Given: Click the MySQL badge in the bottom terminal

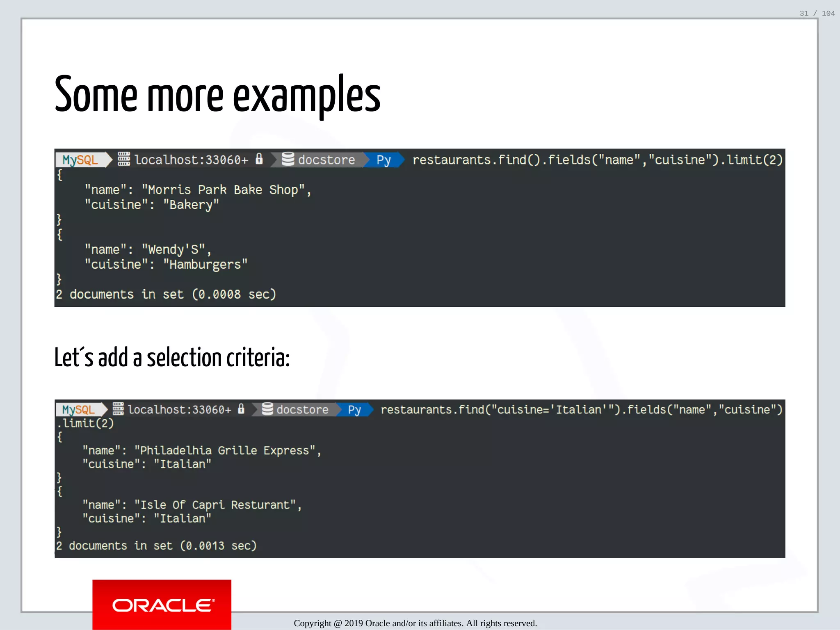Looking at the screenshot, I should tap(78, 409).
